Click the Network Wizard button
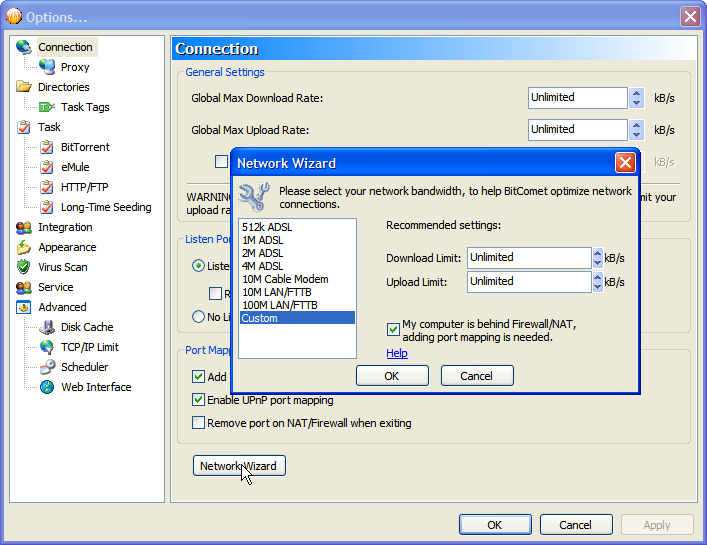The image size is (707, 545). pos(239,466)
